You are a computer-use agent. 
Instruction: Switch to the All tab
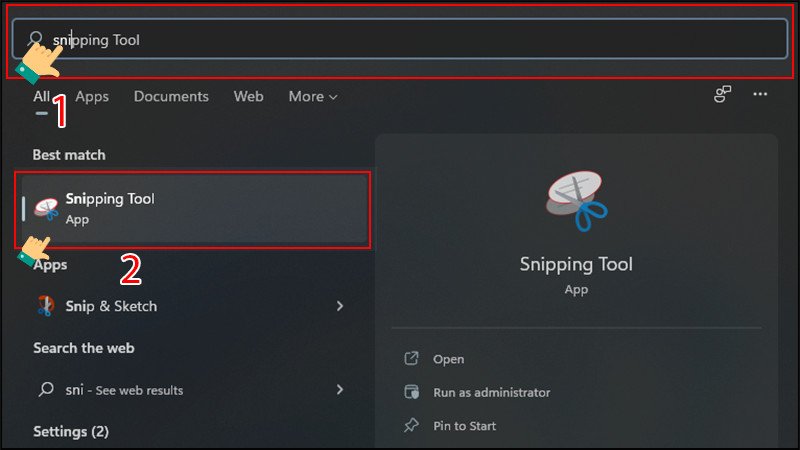tap(41, 96)
